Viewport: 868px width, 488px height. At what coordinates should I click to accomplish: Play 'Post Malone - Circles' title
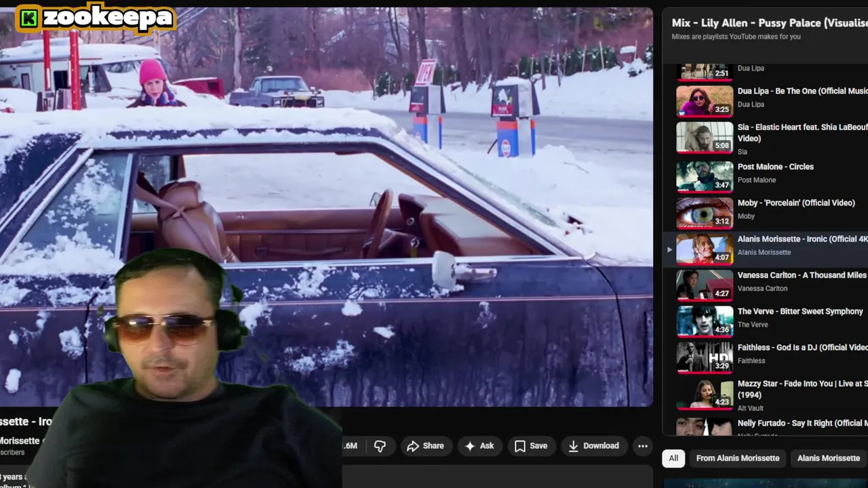775,167
